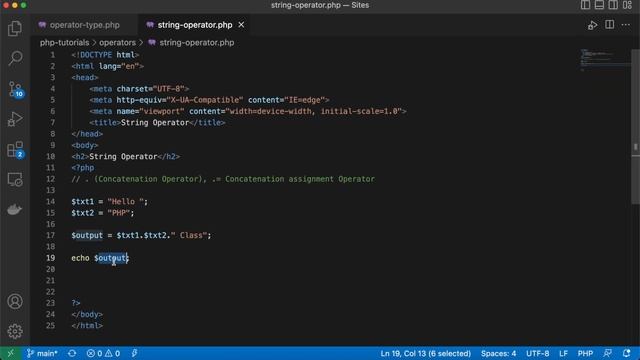Click the String Operator title text
640x360 pixels.
click(x=155, y=123)
